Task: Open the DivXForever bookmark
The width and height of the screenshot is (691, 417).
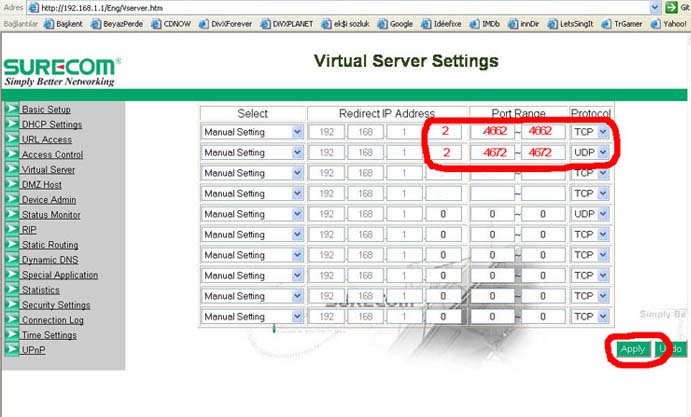Action: click(x=226, y=24)
